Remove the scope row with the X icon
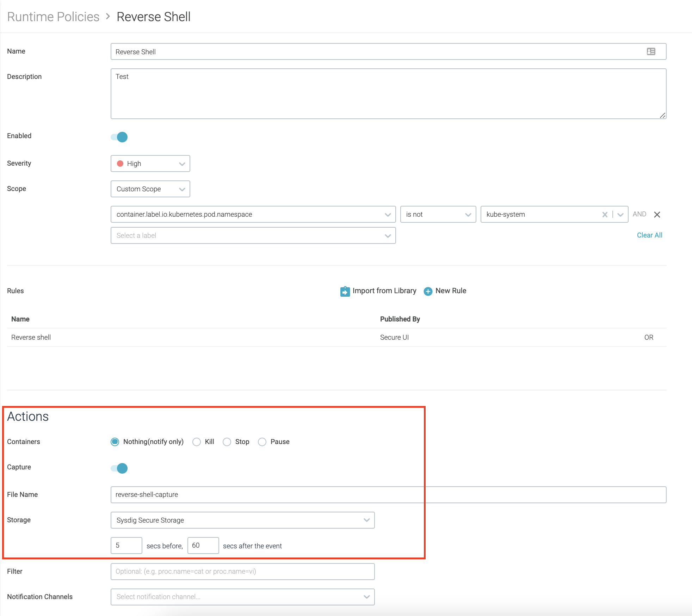 tap(657, 215)
